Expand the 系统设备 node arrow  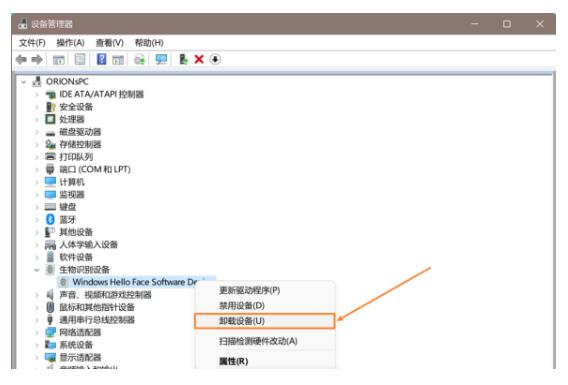(x=37, y=345)
